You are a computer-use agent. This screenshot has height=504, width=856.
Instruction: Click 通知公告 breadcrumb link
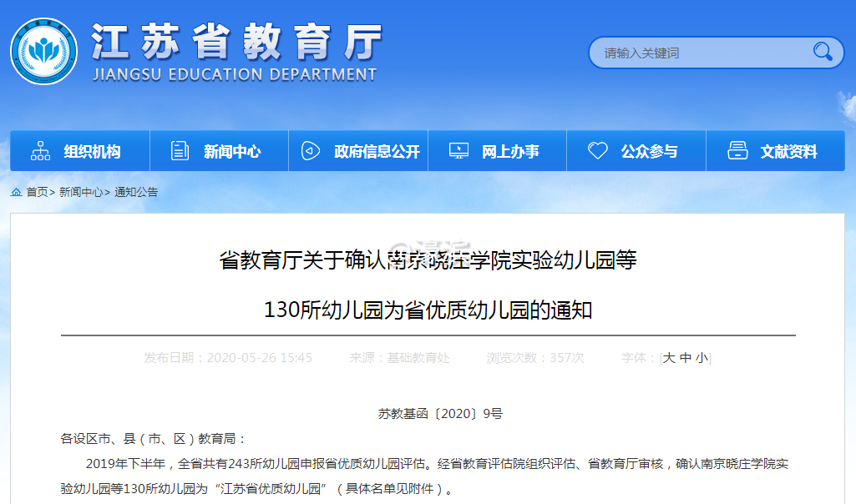coord(136,192)
